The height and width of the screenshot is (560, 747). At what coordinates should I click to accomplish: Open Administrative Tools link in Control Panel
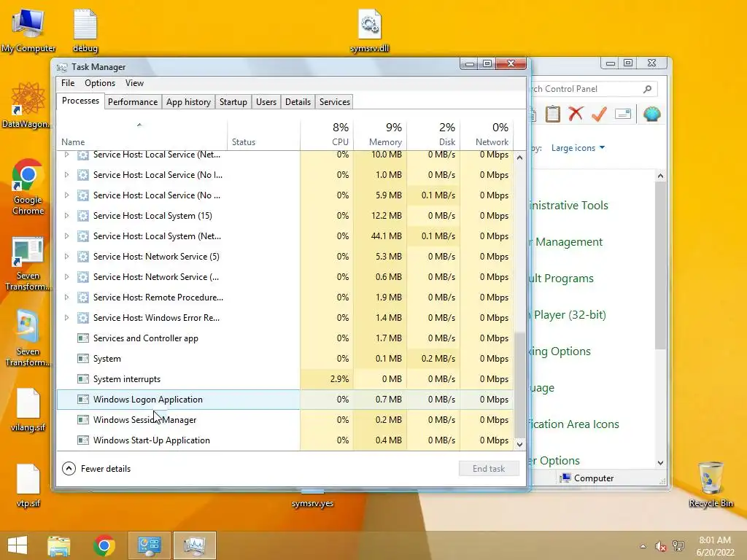[569, 206]
